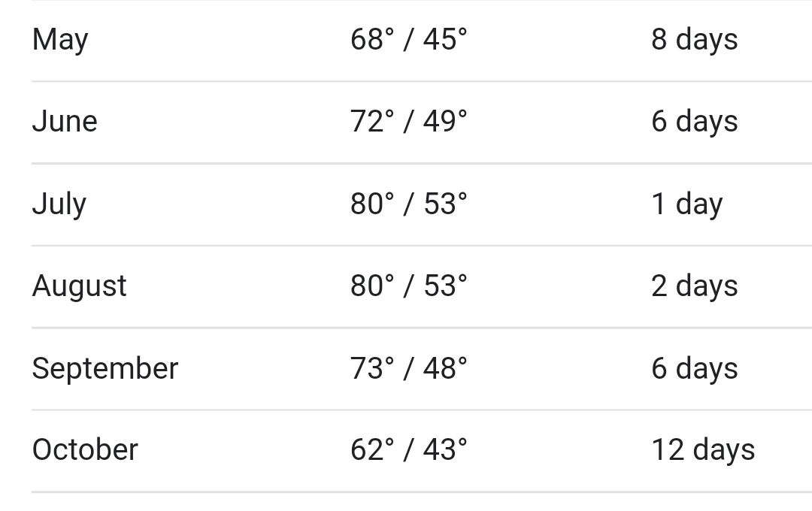Click the May temperature 68° / 45°
Screen dimensions: 812x511
(x=408, y=39)
